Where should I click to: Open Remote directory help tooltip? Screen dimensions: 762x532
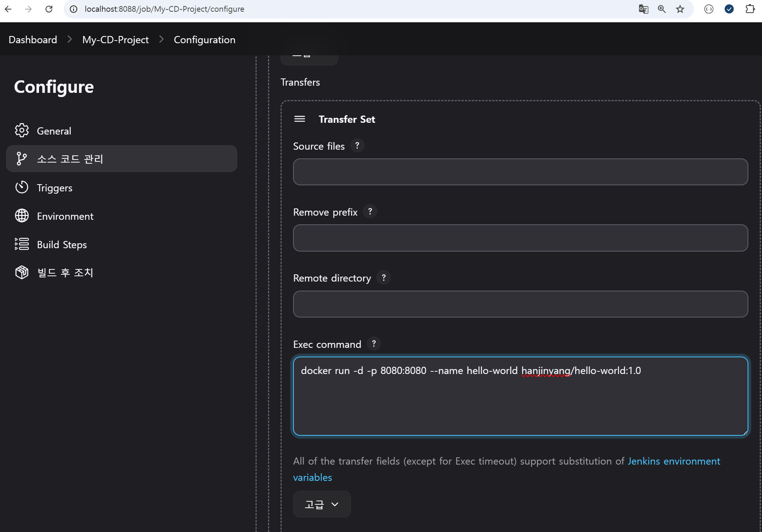pyautogui.click(x=384, y=278)
